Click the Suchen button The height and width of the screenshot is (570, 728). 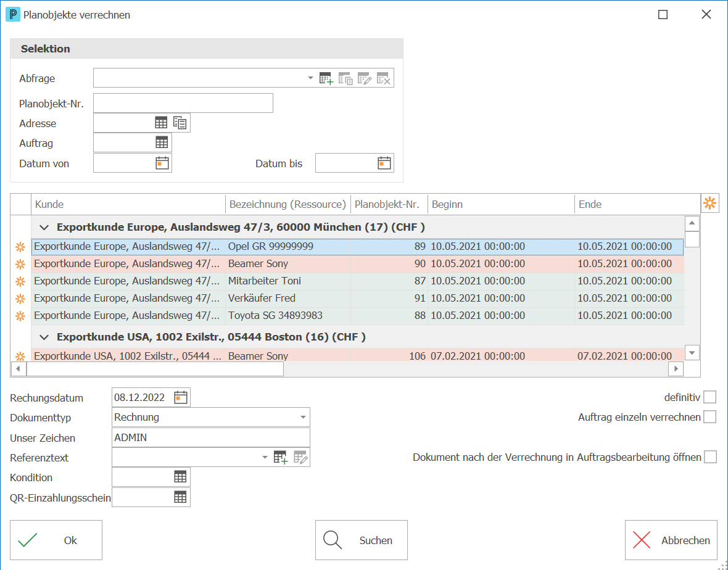click(361, 540)
